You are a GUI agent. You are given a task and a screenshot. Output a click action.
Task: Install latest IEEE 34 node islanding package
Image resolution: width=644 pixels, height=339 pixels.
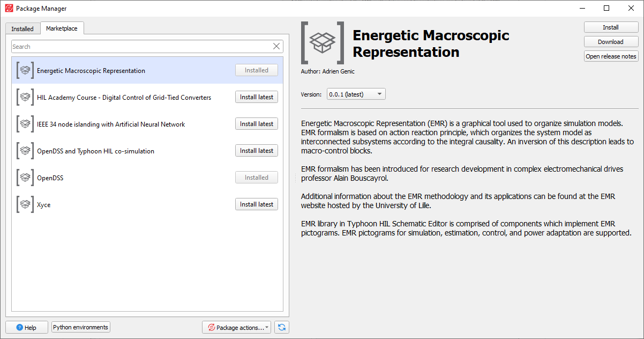click(x=257, y=124)
